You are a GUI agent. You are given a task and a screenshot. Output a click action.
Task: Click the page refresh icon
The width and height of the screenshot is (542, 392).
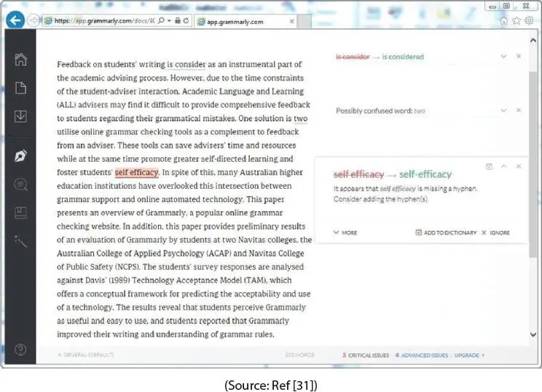tap(186, 20)
